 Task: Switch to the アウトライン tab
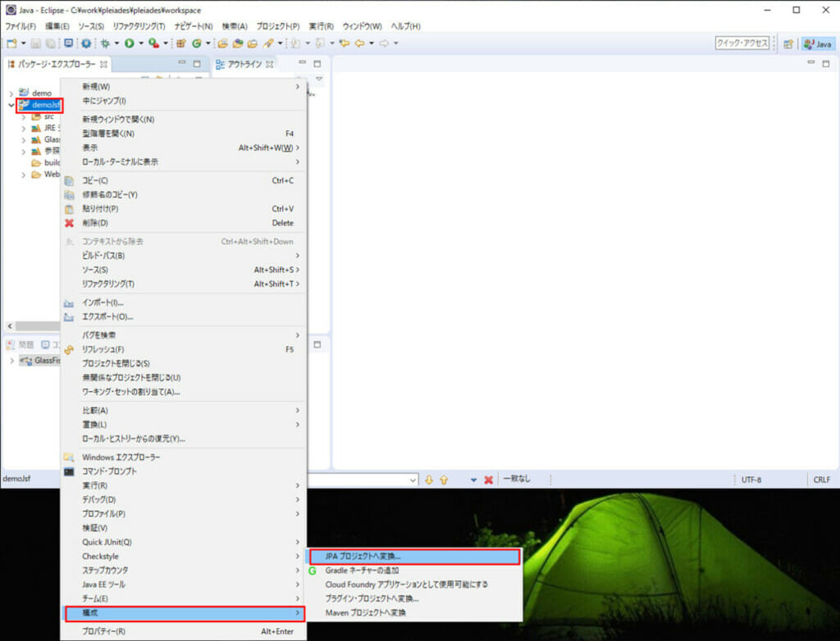244,64
